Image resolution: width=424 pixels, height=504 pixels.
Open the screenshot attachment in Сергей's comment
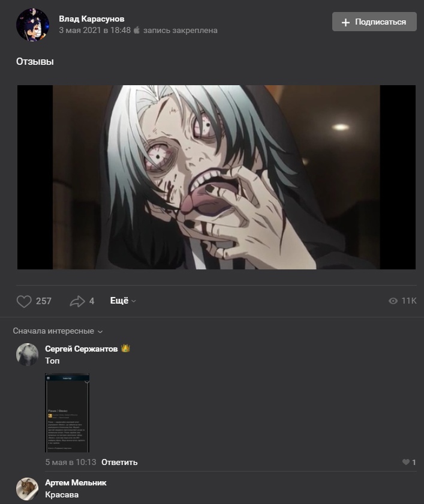click(x=67, y=413)
